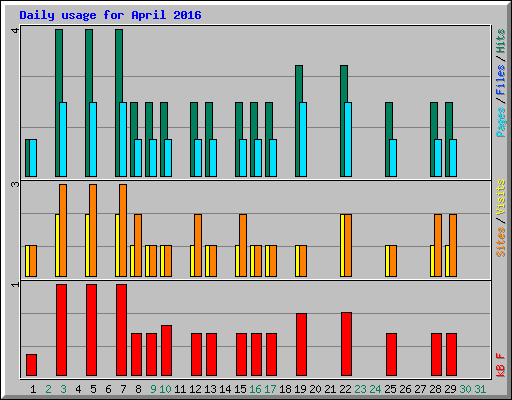Click the orange visits bar for day 3

coord(63,230)
